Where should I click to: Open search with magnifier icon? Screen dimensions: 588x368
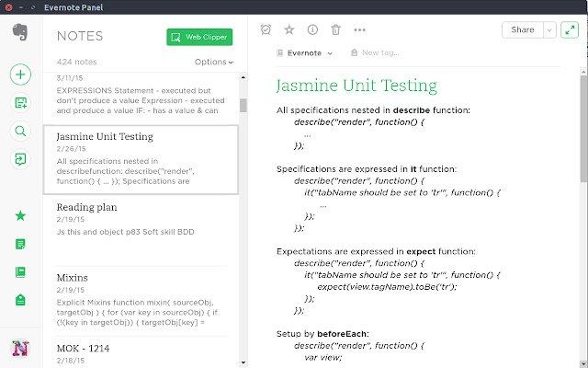(20, 131)
